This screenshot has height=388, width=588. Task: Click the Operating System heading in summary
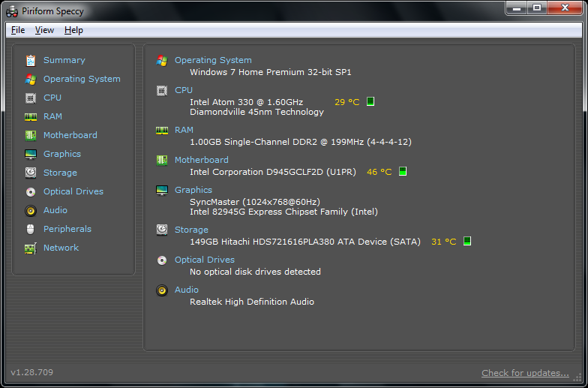point(213,60)
